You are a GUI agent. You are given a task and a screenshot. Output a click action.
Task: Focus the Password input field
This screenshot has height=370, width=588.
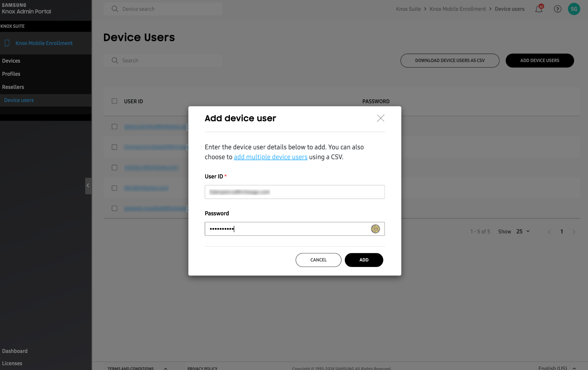click(x=295, y=229)
